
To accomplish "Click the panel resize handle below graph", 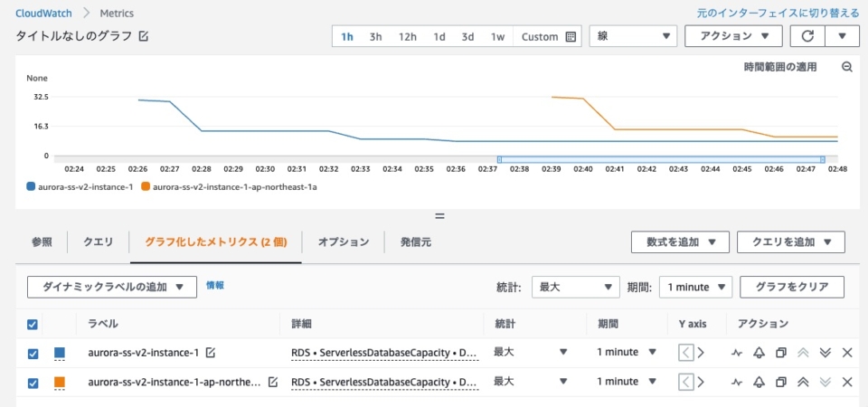I will click(x=440, y=216).
